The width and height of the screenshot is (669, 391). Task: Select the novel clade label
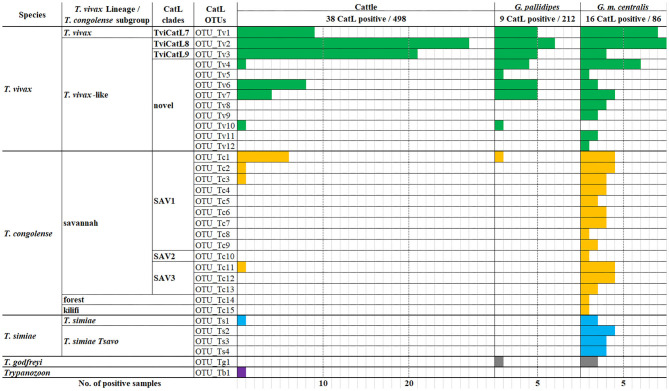coord(163,105)
